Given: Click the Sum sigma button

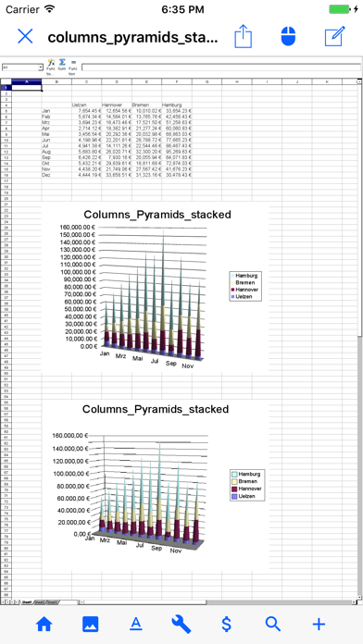Looking at the screenshot, I should 62,64.
